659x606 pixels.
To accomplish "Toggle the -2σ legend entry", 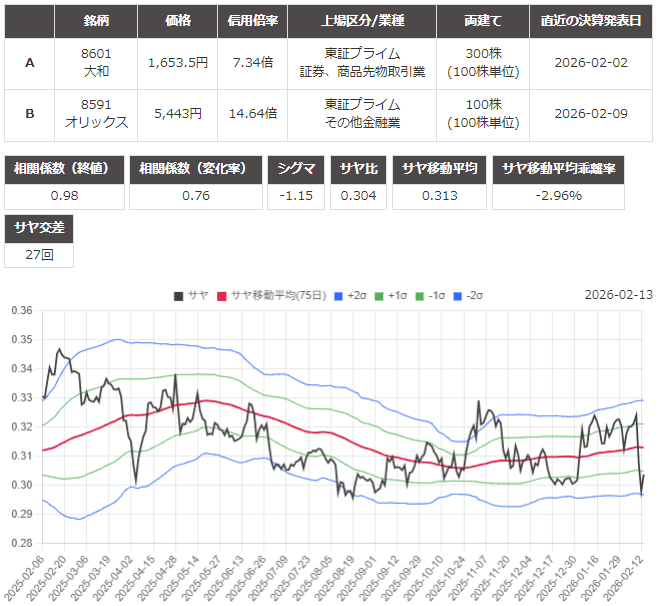I will pyautogui.click(x=472, y=295).
